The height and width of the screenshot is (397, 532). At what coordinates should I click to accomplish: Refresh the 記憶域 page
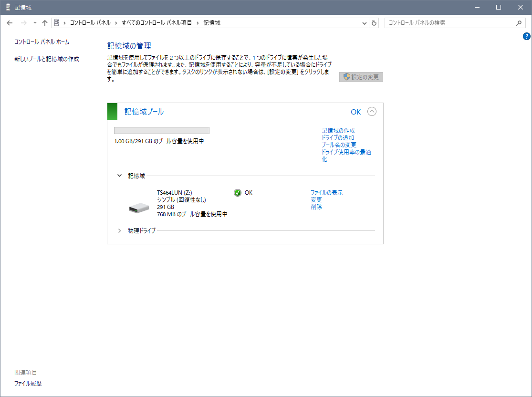tap(374, 23)
